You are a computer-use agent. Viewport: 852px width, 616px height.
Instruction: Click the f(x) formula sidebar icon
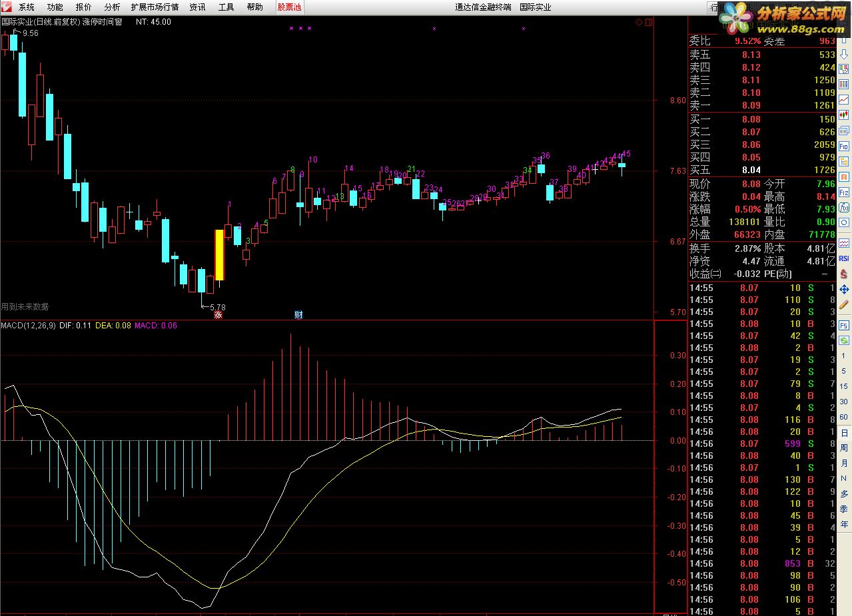coord(844,207)
